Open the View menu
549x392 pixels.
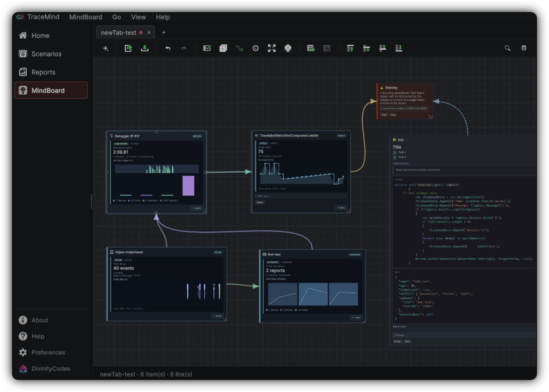pos(138,17)
